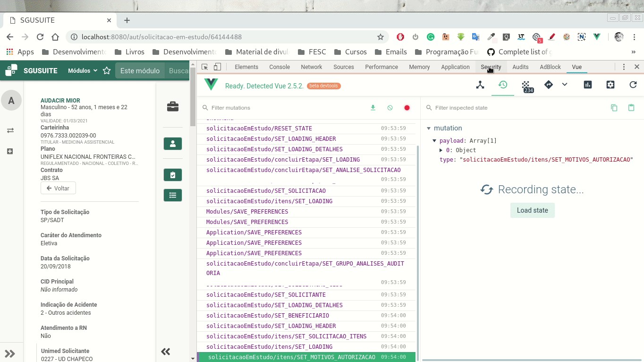Collapse panel with double left chevron

click(x=165, y=352)
